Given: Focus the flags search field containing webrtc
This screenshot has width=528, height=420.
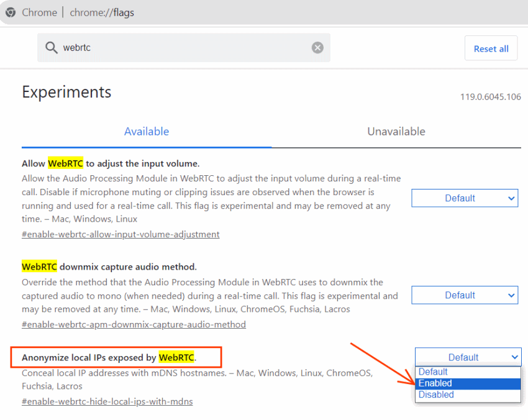Looking at the screenshot, I should 183,47.
